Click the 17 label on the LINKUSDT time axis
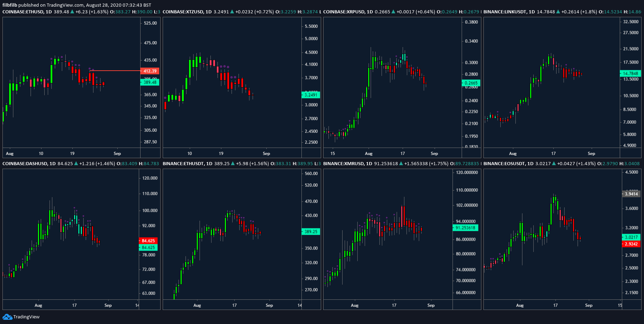The width and height of the screenshot is (644, 324). pyautogui.click(x=553, y=154)
